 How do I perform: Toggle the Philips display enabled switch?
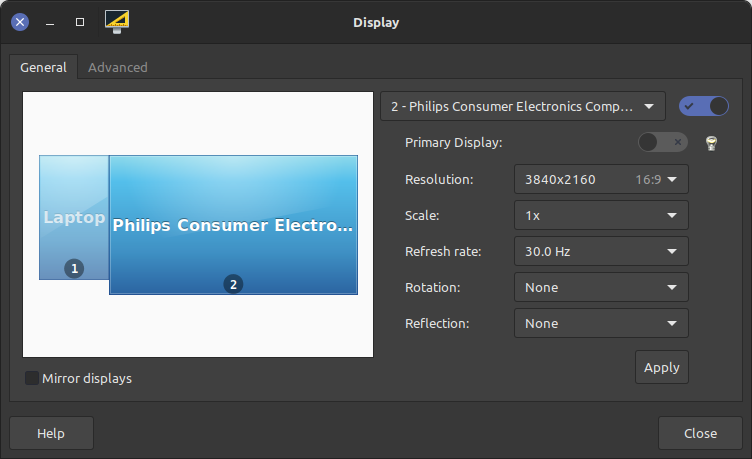pos(704,106)
